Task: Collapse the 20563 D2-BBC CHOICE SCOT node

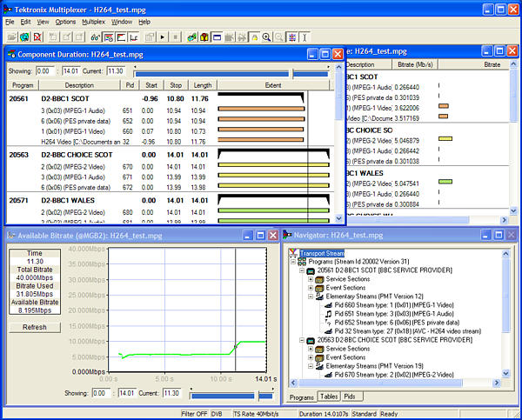Action: tap(302, 340)
